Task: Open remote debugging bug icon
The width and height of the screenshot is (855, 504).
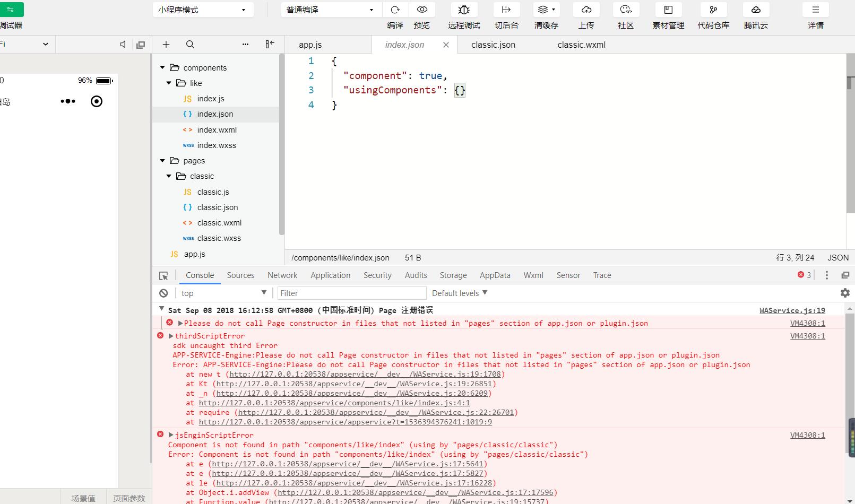Action: pos(464,10)
